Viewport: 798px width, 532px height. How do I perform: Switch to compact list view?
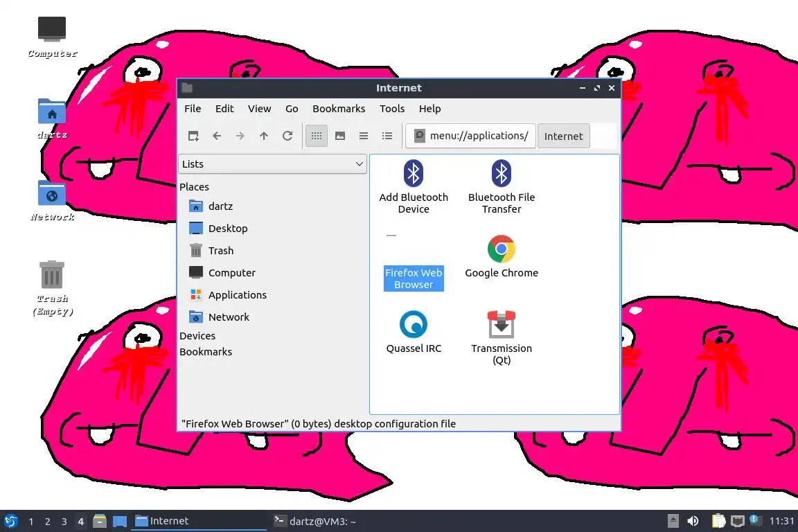364,136
